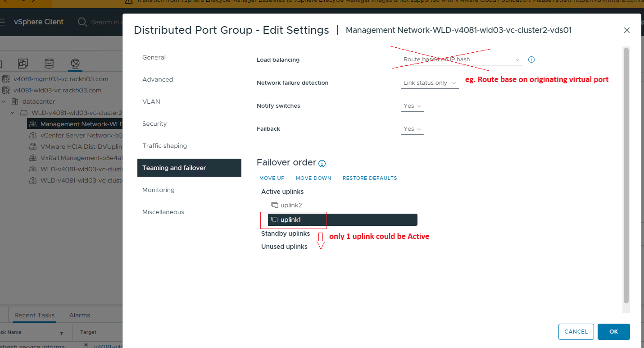Click the uplink1 adapter icon
The image size is (644, 348).
click(274, 220)
